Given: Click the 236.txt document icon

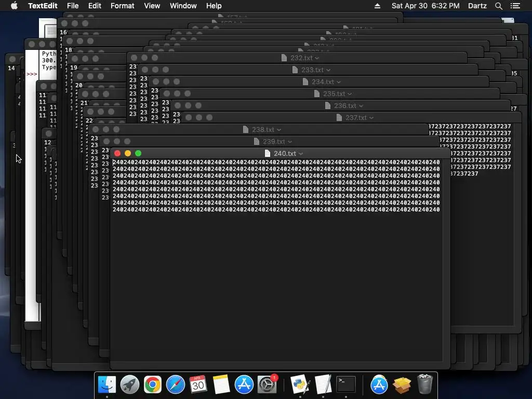Looking at the screenshot, I should coord(328,105).
